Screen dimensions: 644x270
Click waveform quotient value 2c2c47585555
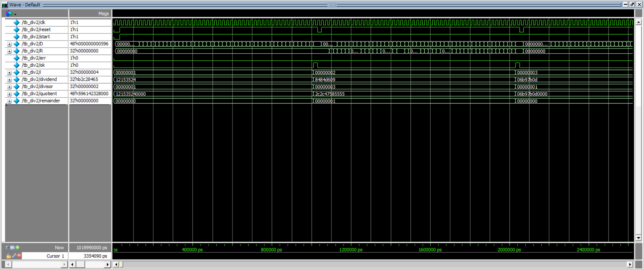tap(330, 94)
